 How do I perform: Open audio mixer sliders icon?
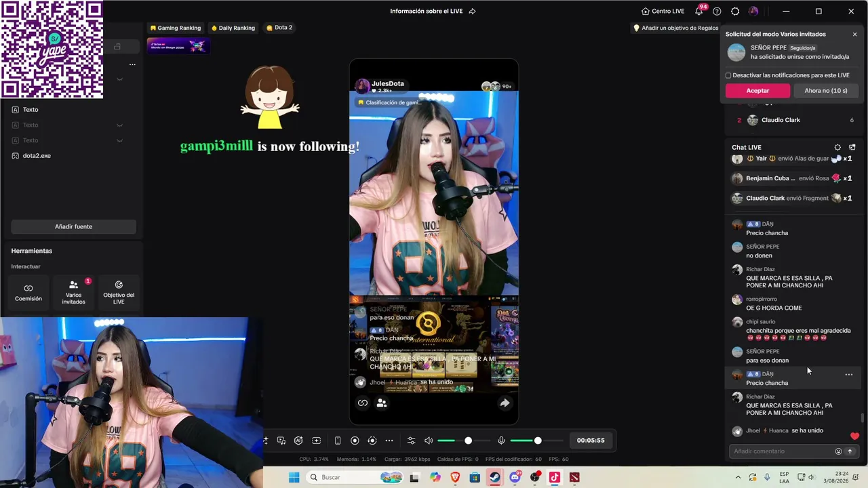(x=411, y=441)
